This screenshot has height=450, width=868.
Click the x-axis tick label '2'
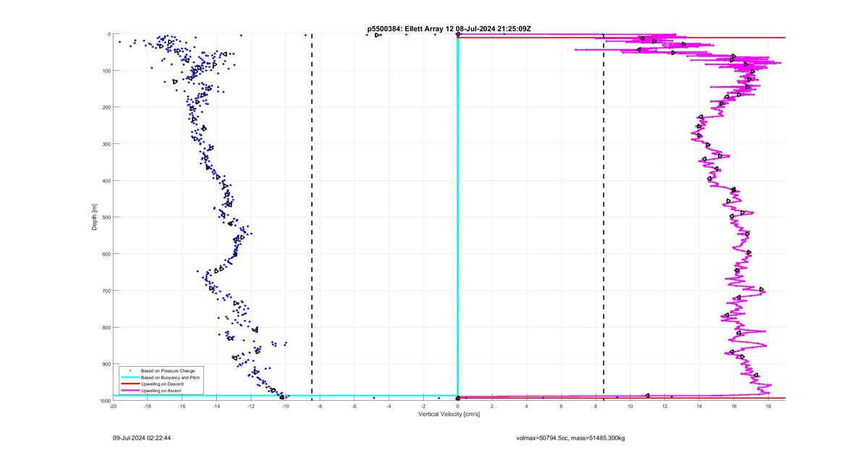point(493,406)
